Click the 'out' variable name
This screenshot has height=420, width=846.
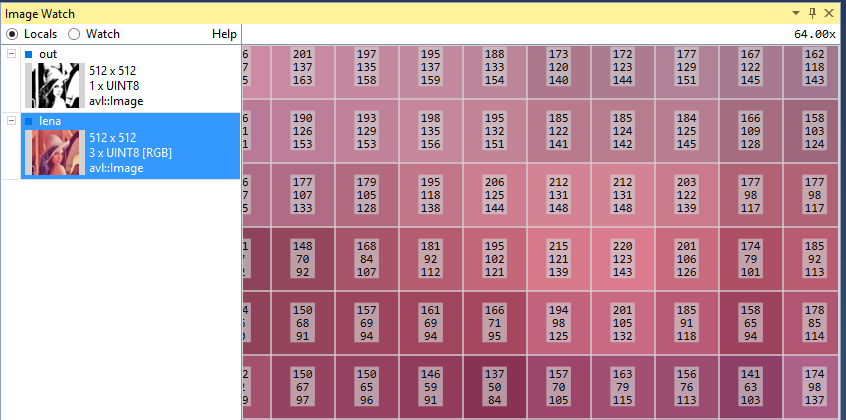(x=47, y=53)
